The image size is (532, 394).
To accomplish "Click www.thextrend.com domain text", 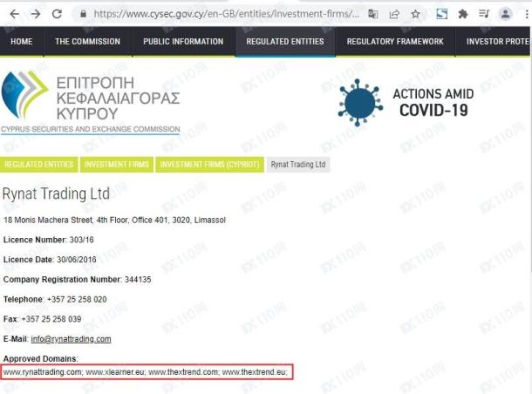I will [x=183, y=372].
